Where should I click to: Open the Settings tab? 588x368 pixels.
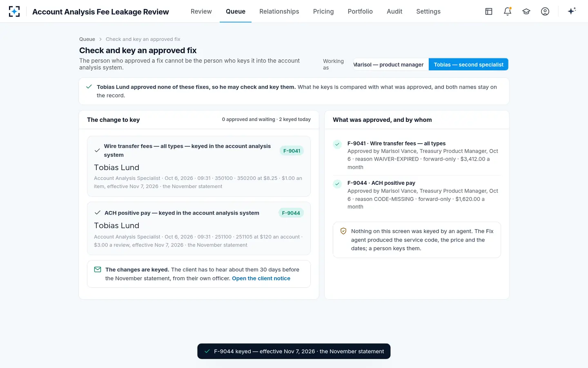coord(428,11)
